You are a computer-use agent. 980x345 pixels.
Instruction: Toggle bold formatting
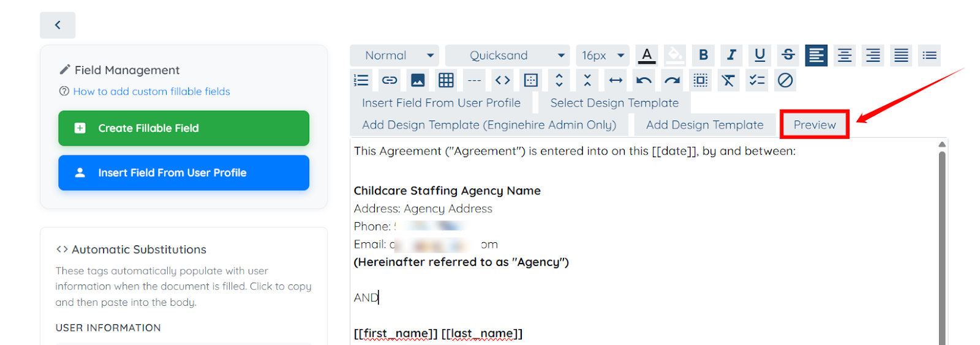(703, 55)
